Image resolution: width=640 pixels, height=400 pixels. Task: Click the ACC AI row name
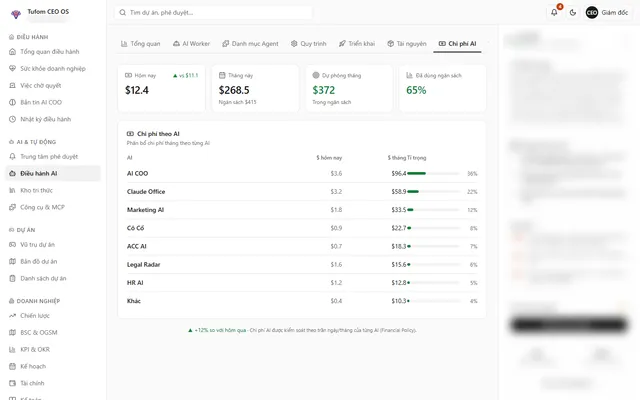pos(137,247)
